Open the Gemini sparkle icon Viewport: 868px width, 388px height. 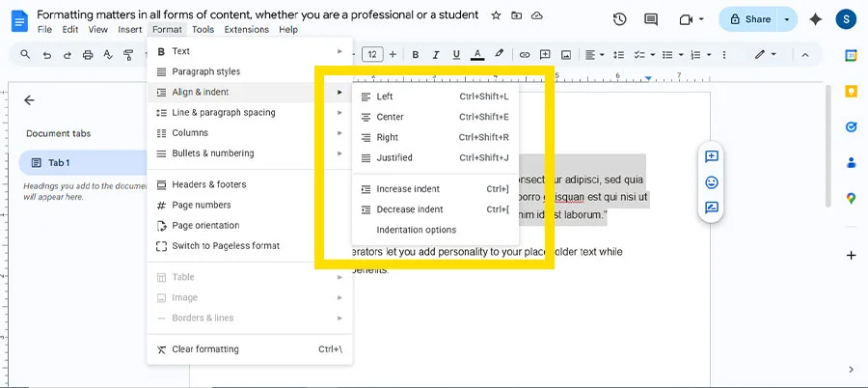(815, 19)
